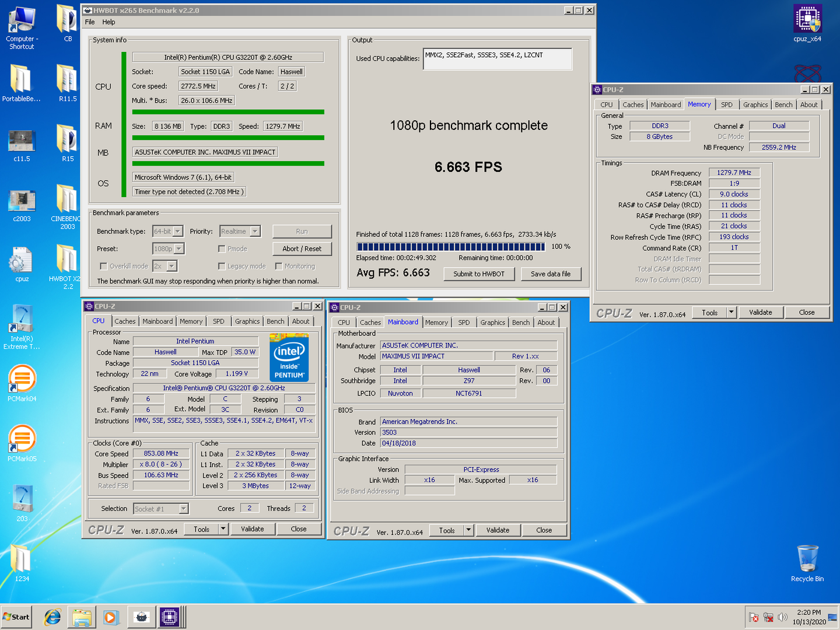Click the volume speaker tray icon

[782, 617]
